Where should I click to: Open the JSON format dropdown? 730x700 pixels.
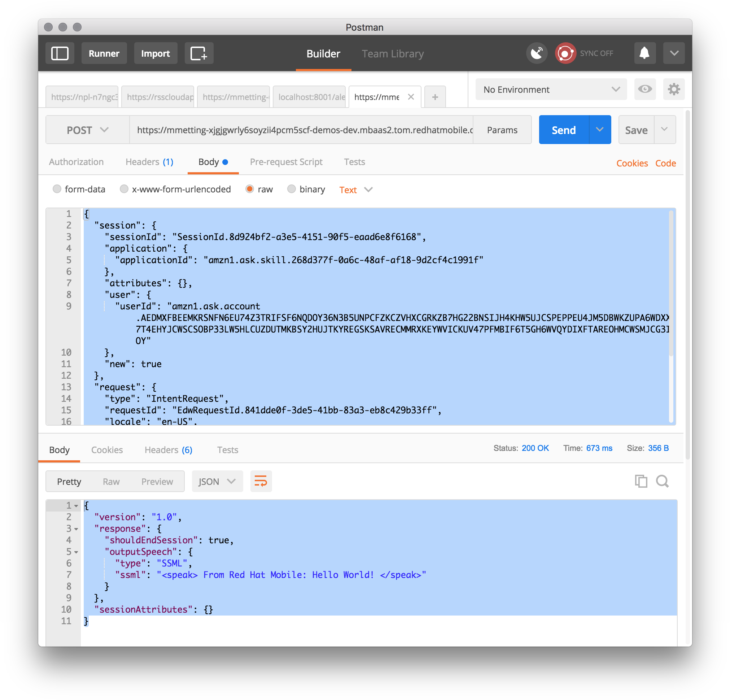217,481
